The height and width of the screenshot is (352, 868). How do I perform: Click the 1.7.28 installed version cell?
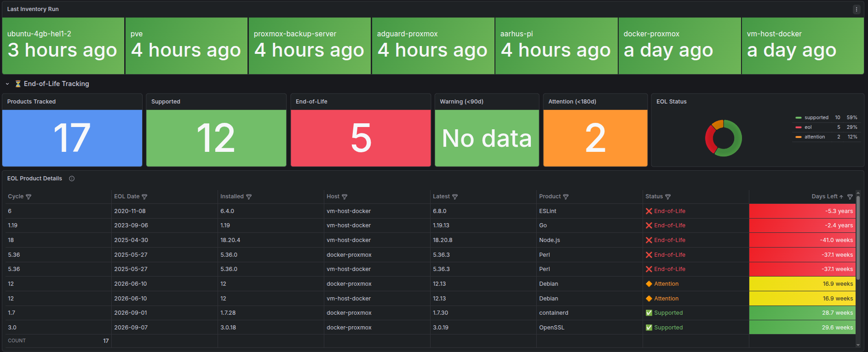point(270,313)
